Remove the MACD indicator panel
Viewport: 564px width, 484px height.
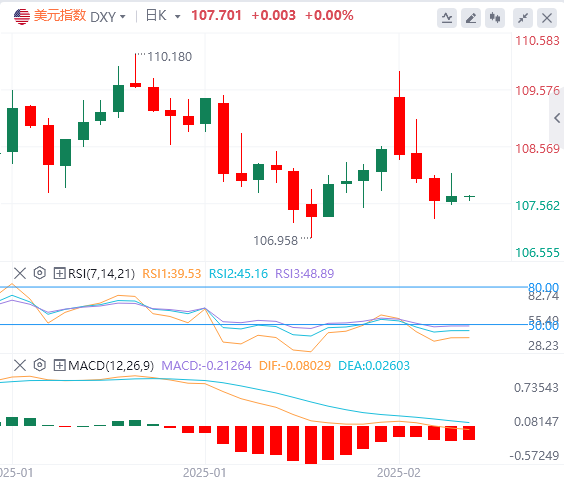[x=20, y=365]
